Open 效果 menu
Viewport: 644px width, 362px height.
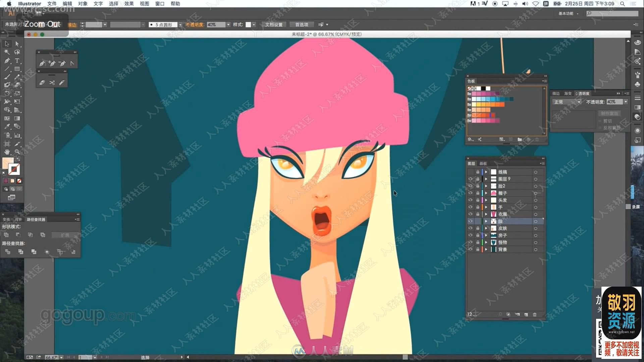tap(129, 4)
